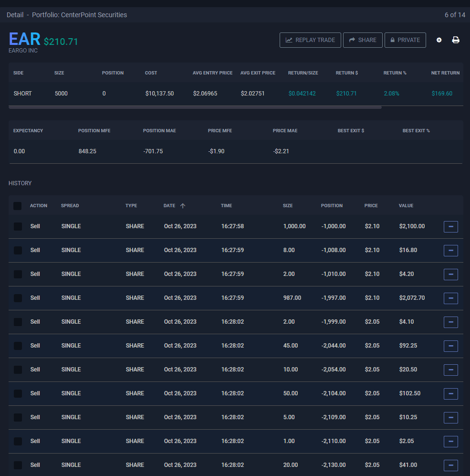This screenshot has width=470, height=476.
Task: Remove the 45.00 share execution row
Action: point(450,346)
